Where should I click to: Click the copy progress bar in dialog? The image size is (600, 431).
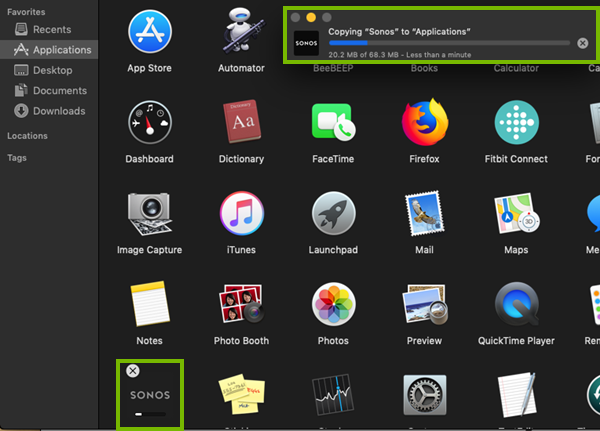pyautogui.click(x=449, y=43)
